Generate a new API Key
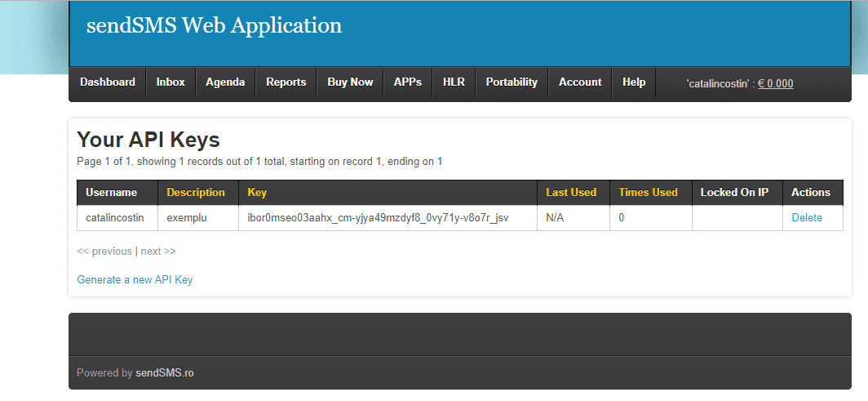Viewport: 868px width, 401px height. click(135, 279)
